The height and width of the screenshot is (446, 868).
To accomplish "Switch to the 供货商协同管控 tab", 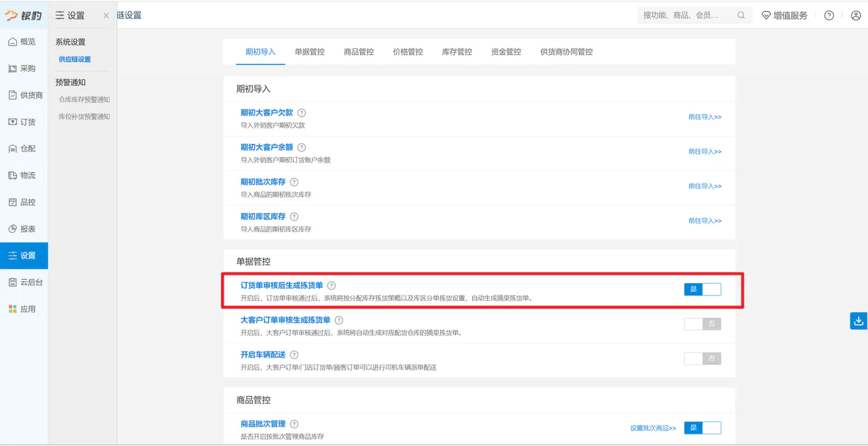I will (x=566, y=52).
